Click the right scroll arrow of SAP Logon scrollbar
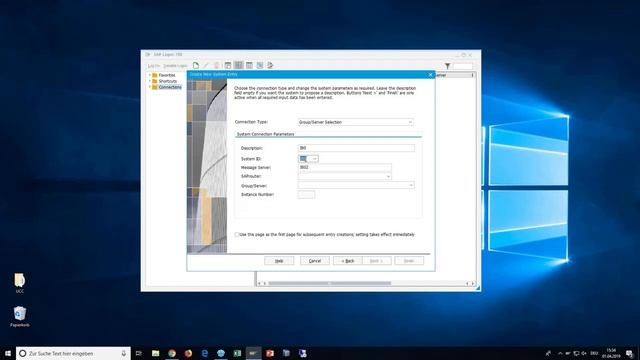640x360 pixels. pos(473,283)
